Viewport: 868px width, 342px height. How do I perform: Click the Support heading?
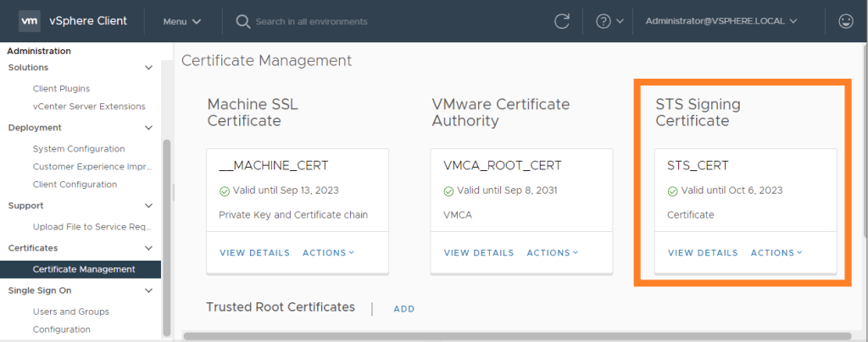coord(26,206)
